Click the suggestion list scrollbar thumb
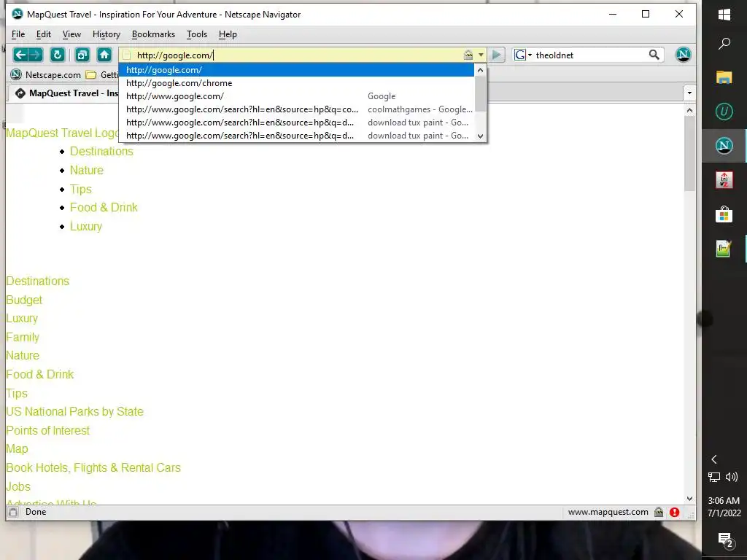Screen dimensions: 747x560 [x=480, y=94]
